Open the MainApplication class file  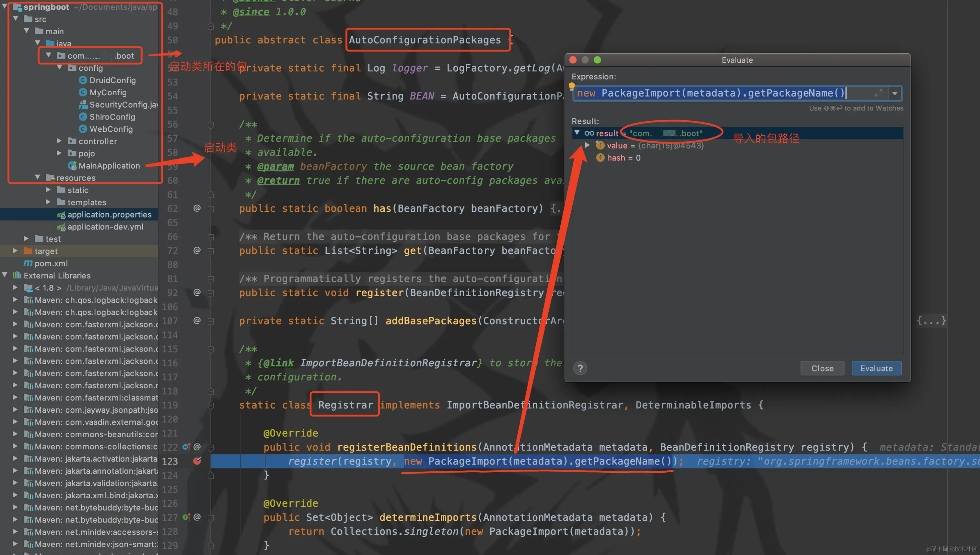[109, 165]
